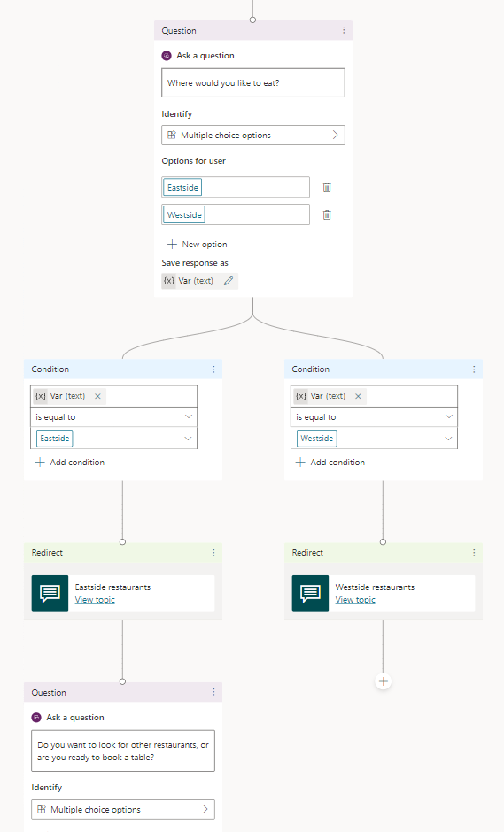This screenshot has height=832, width=504.
Task: Delete the Eastside option with trash icon
Action: coord(327,187)
